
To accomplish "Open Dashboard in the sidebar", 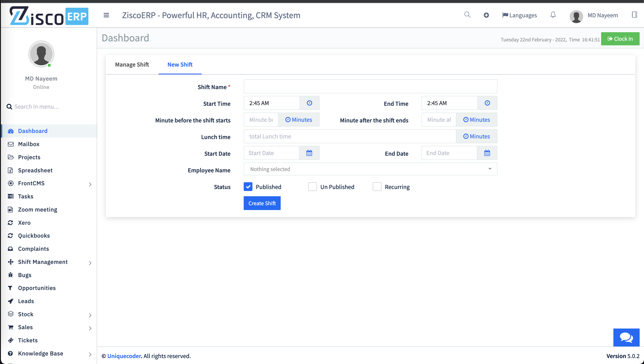I will [49, 131].
